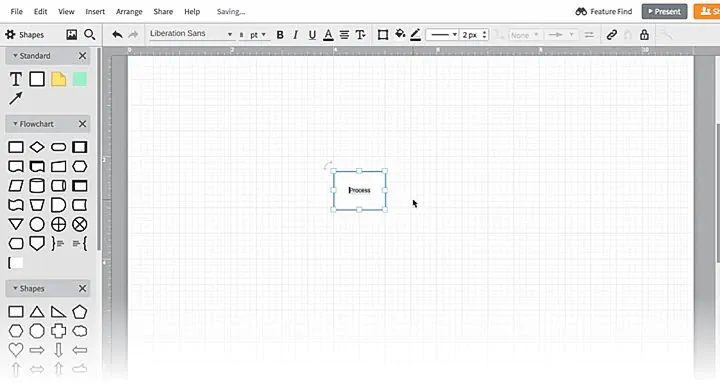This screenshot has width=720, height=383.
Task: Open the text color picker
Action: (328, 34)
